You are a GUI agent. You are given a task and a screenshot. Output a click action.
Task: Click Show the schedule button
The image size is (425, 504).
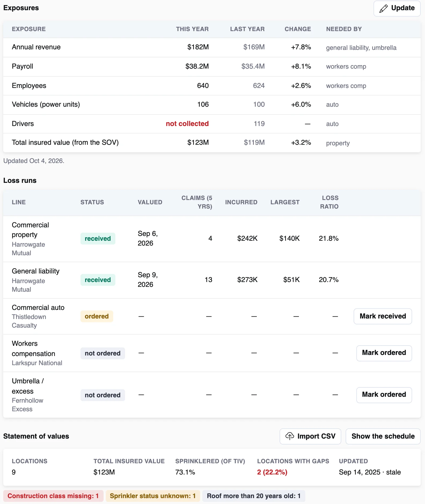coord(383,436)
